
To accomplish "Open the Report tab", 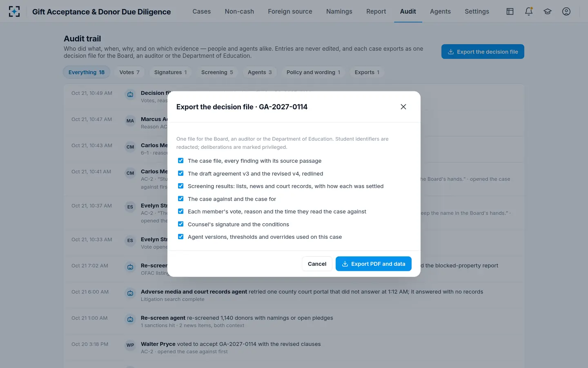I will pyautogui.click(x=376, y=11).
